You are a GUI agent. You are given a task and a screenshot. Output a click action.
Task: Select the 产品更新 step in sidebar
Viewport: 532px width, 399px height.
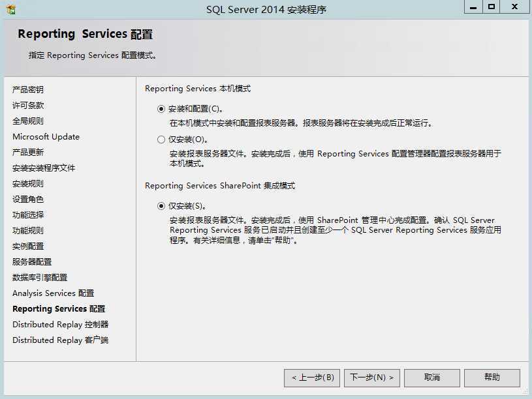coord(28,152)
